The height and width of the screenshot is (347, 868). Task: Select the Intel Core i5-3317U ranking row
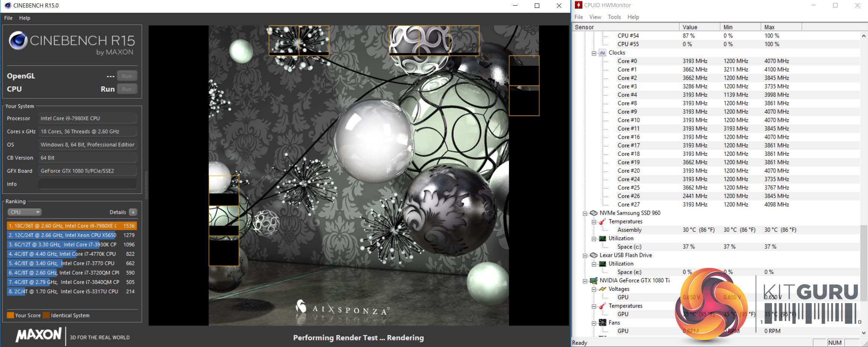point(72,291)
